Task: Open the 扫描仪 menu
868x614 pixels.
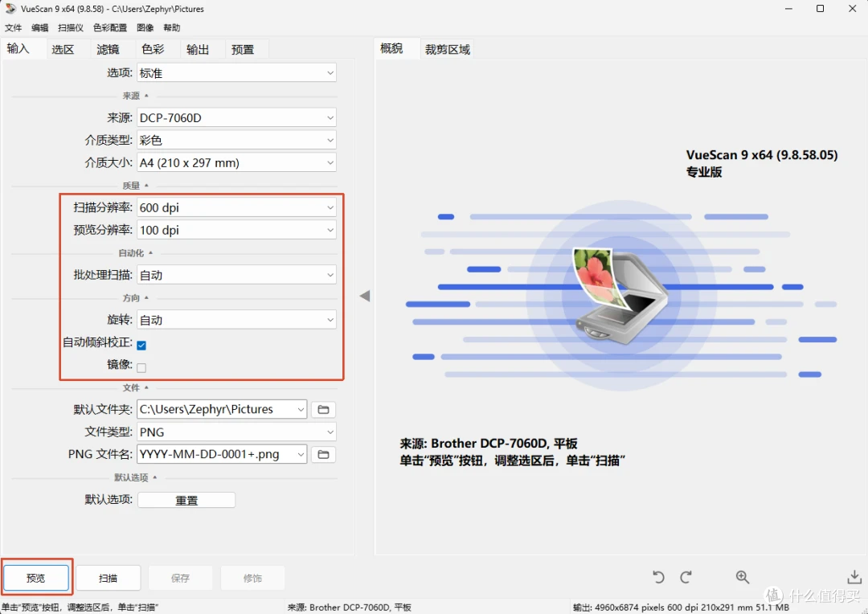Action: click(70, 27)
